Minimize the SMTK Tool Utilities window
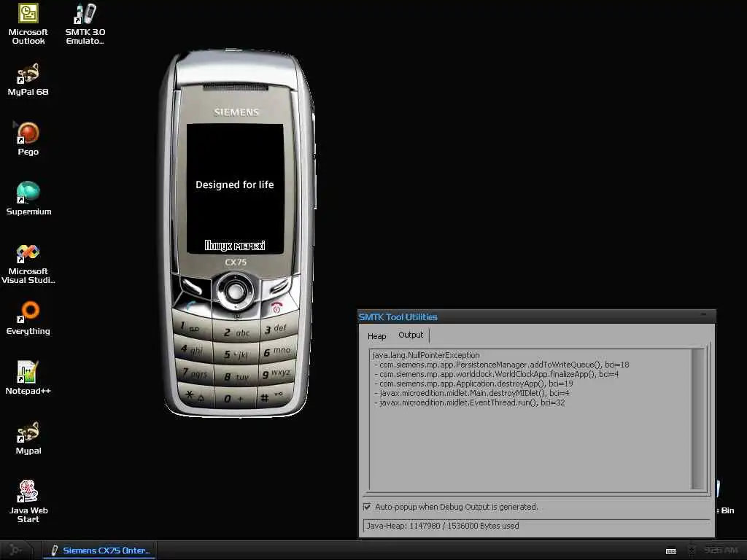 pos(703,315)
